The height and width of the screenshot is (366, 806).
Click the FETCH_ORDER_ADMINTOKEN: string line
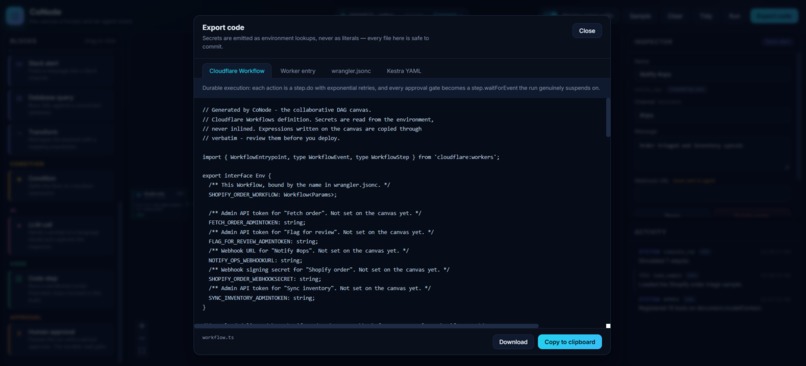(x=257, y=223)
